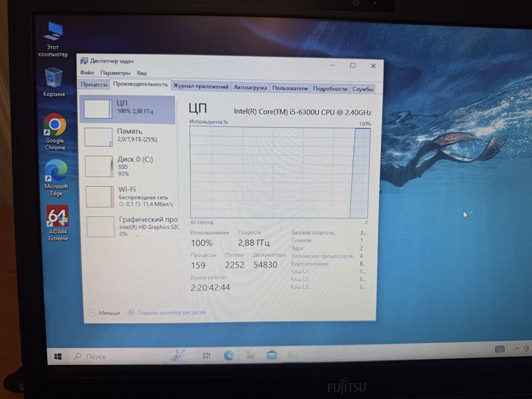Open the Вид menu
532x399 pixels.
141,73
